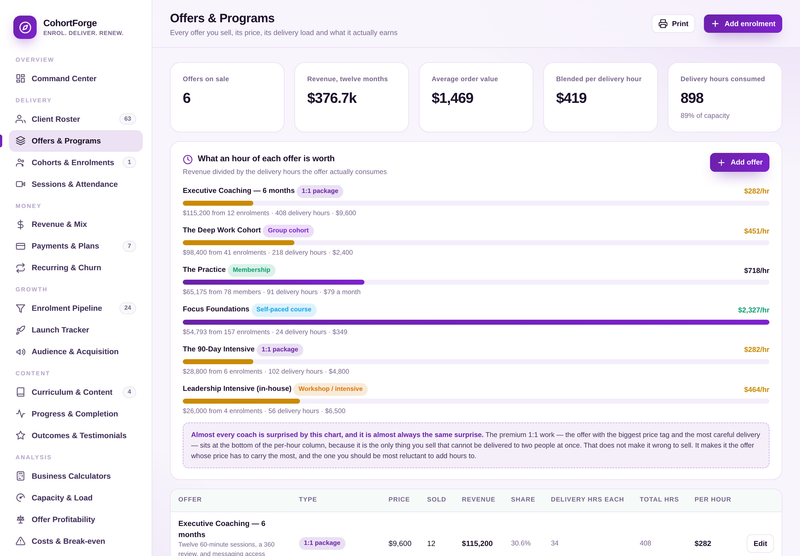Click the Workshop / intensive tag
800x556 pixels.
(x=331, y=389)
